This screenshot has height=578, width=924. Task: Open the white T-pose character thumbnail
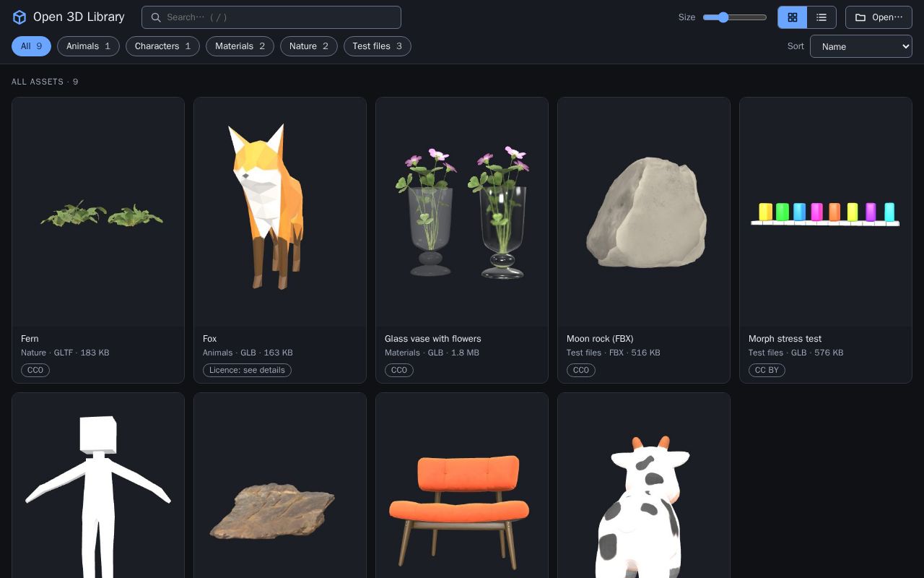pos(98,486)
